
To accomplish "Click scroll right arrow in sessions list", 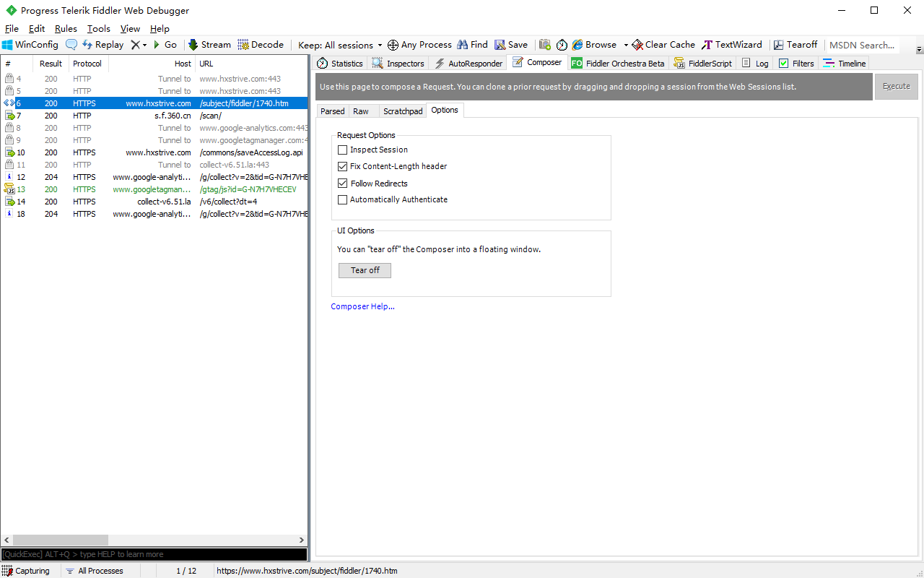I will tap(302, 540).
